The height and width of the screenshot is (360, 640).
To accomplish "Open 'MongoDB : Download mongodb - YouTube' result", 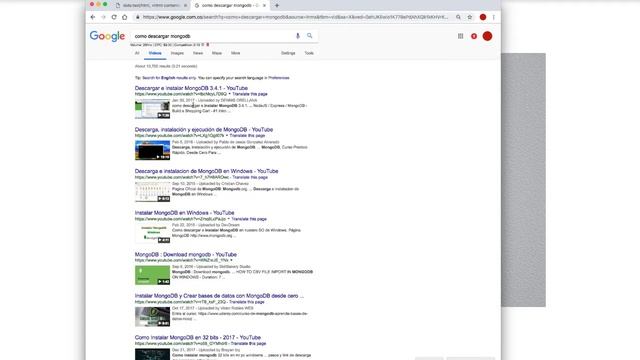I will point(186,255).
